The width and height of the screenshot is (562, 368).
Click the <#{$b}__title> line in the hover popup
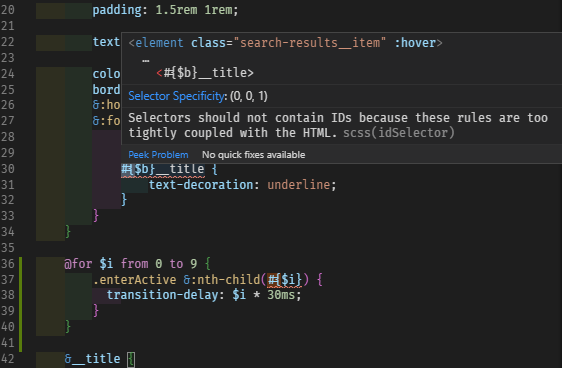(205, 73)
